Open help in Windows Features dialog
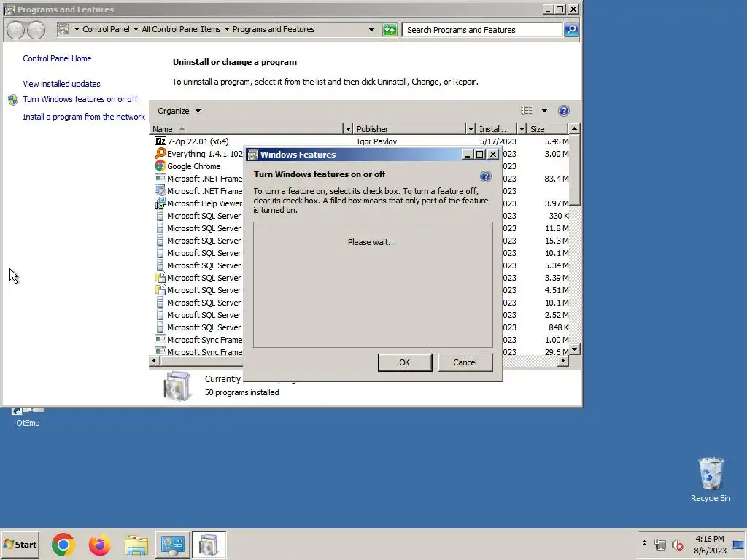747x560 pixels. coord(485,176)
